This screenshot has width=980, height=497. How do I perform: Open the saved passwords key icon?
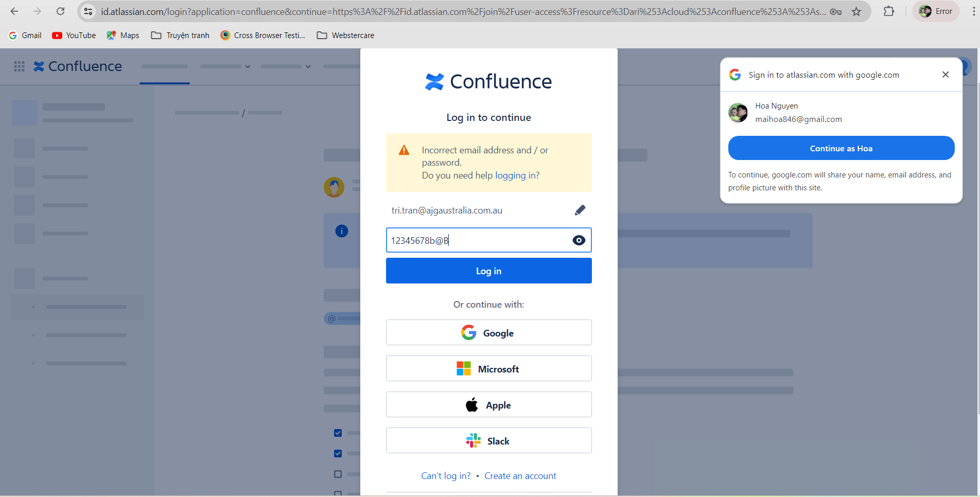pos(836,11)
